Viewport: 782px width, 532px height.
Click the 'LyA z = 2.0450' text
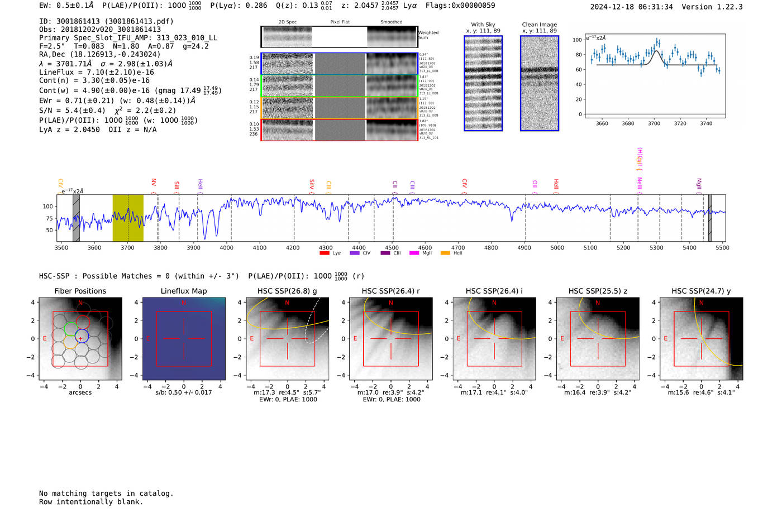[69, 130]
